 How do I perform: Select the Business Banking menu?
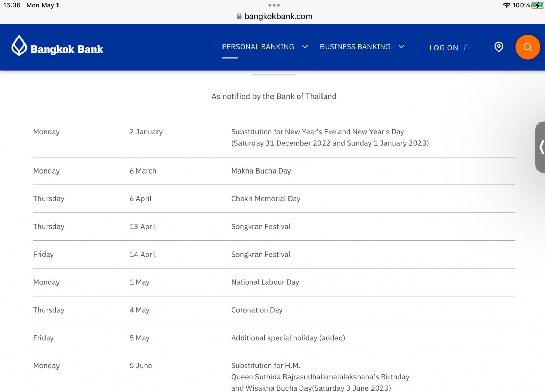tap(355, 47)
